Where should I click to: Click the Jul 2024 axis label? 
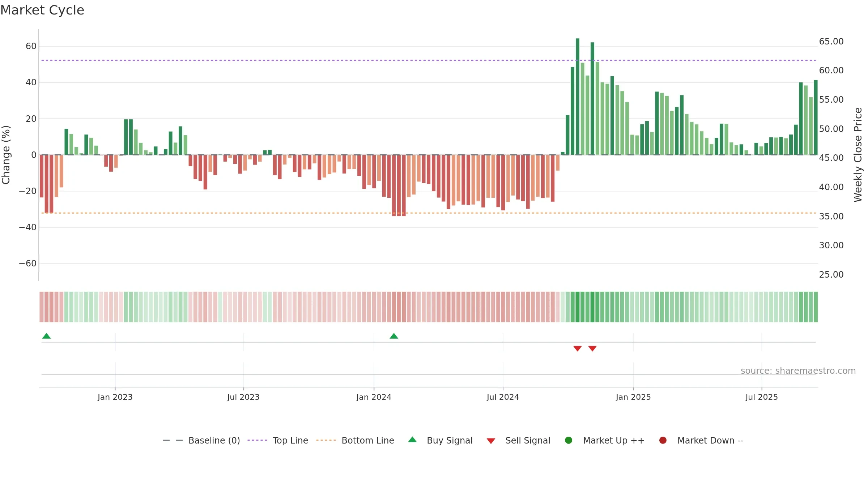click(503, 397)
